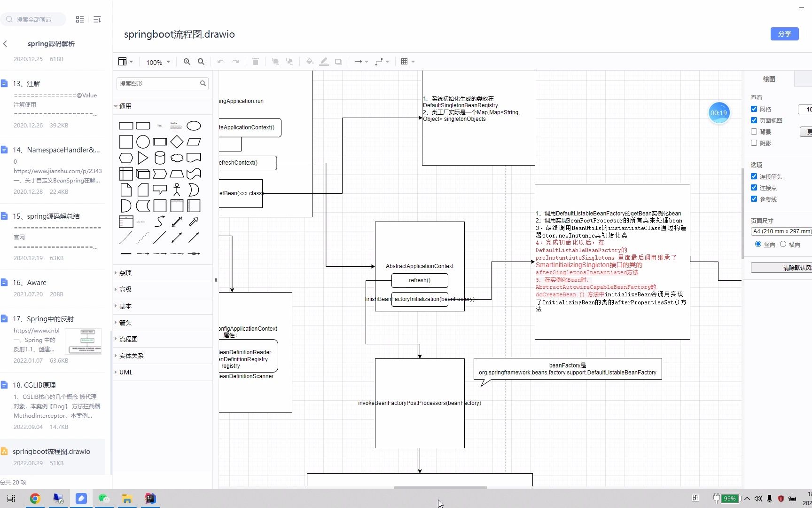Click the send to back icon
The height and width of the screenshot is (508, 812).
pos(289,62)
